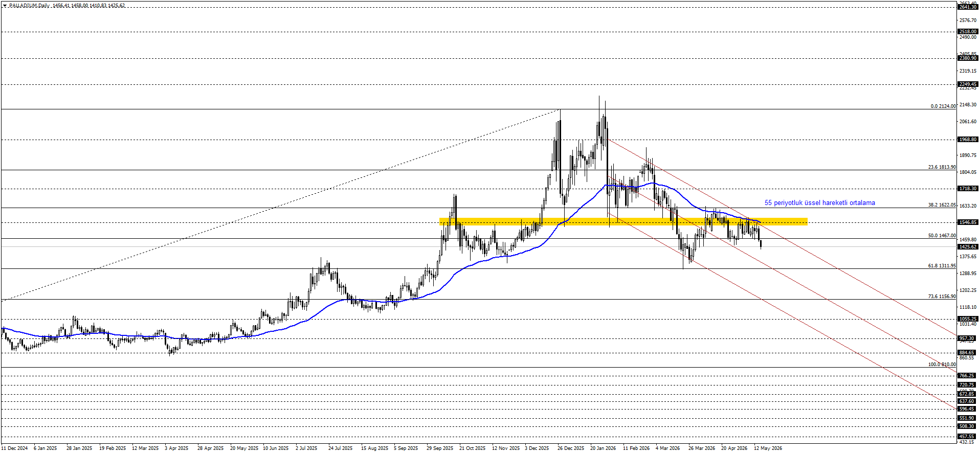Click the 1546.85 price tag

(x=968, y=222)
